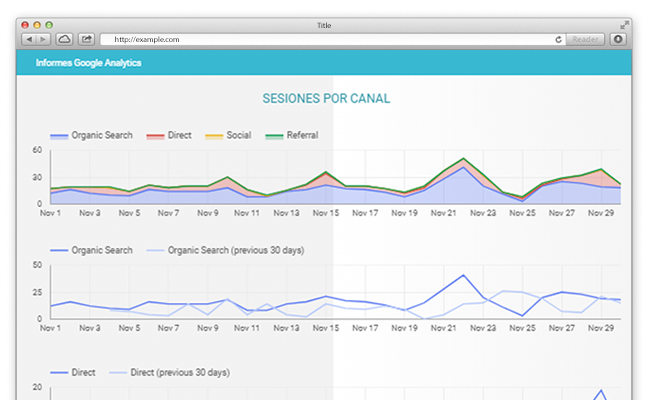Click the window Title text

pos(324,26)
